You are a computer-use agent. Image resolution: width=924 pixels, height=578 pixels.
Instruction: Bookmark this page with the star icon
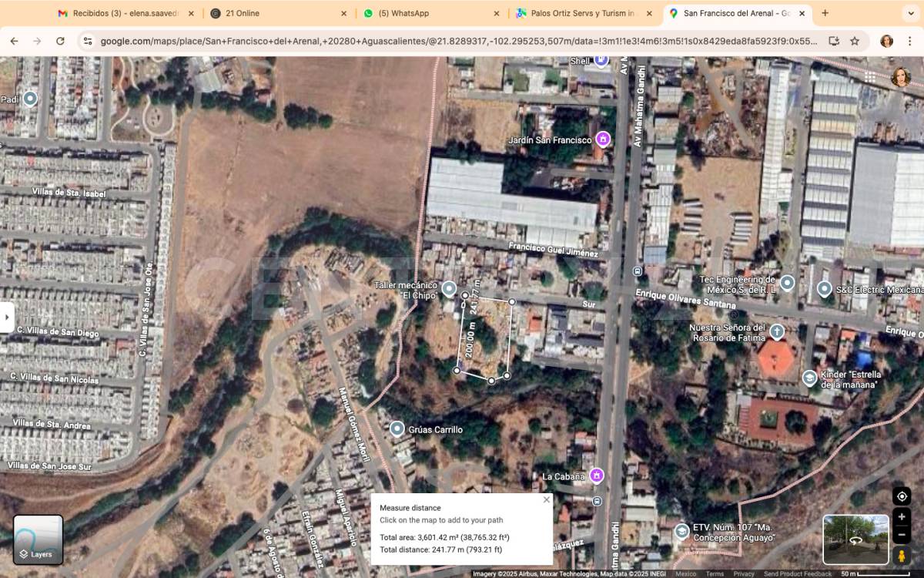coord(855,41)
